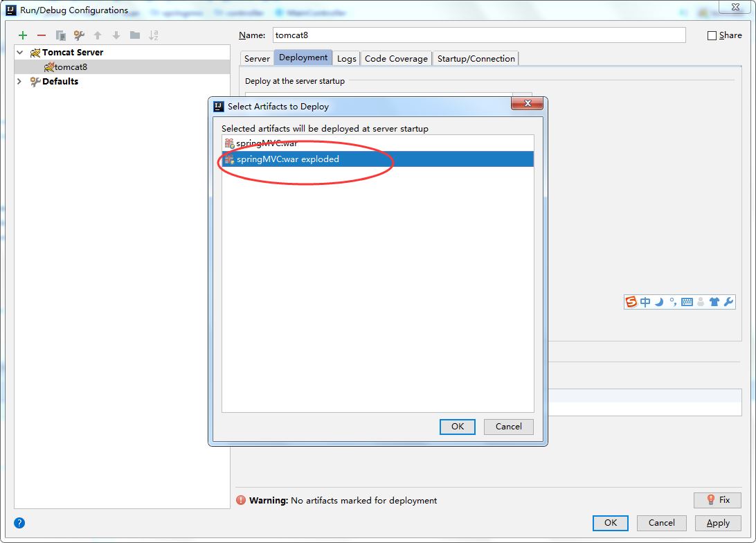Remove configuration with red minus icon
756x543 pixels.
42,35
